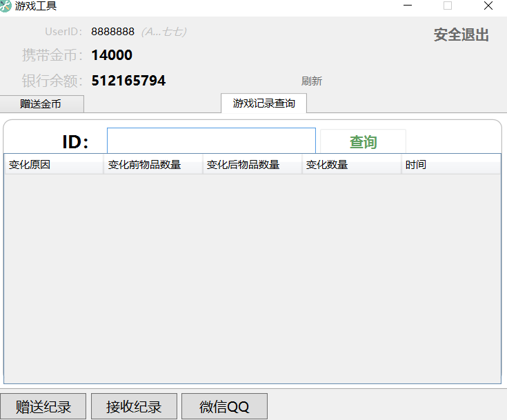
Task: Click the green 查询 button
Action: pyautogui.click(x=363, y=141)
